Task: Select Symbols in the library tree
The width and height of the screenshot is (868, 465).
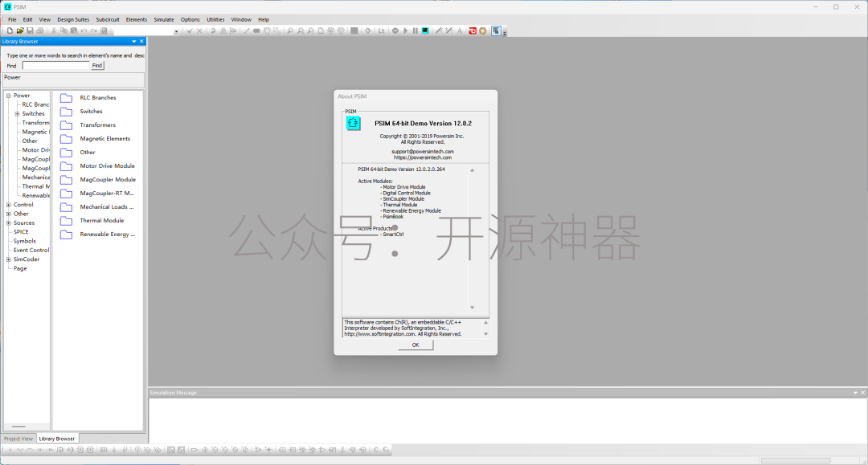Action: tap(24, 241)
